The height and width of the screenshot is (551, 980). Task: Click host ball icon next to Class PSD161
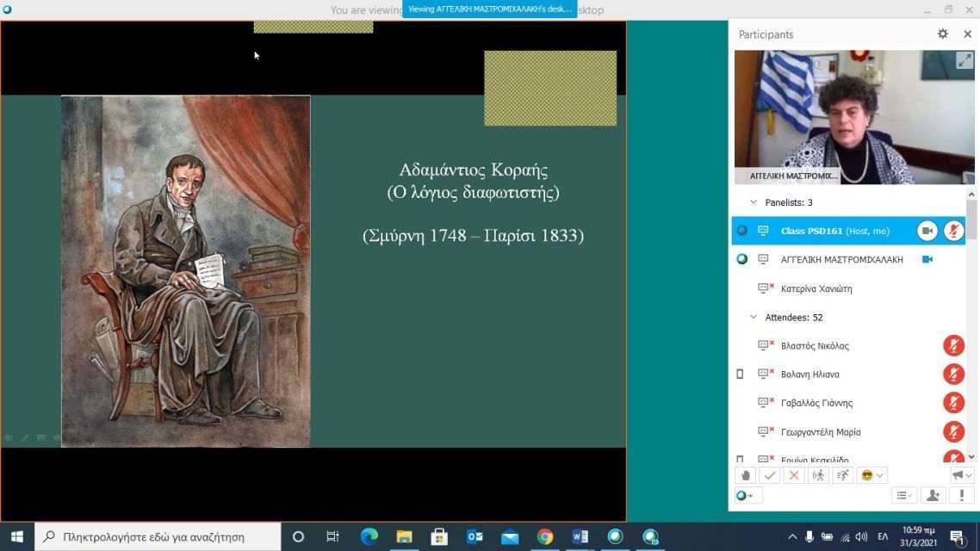click(741, 231)
